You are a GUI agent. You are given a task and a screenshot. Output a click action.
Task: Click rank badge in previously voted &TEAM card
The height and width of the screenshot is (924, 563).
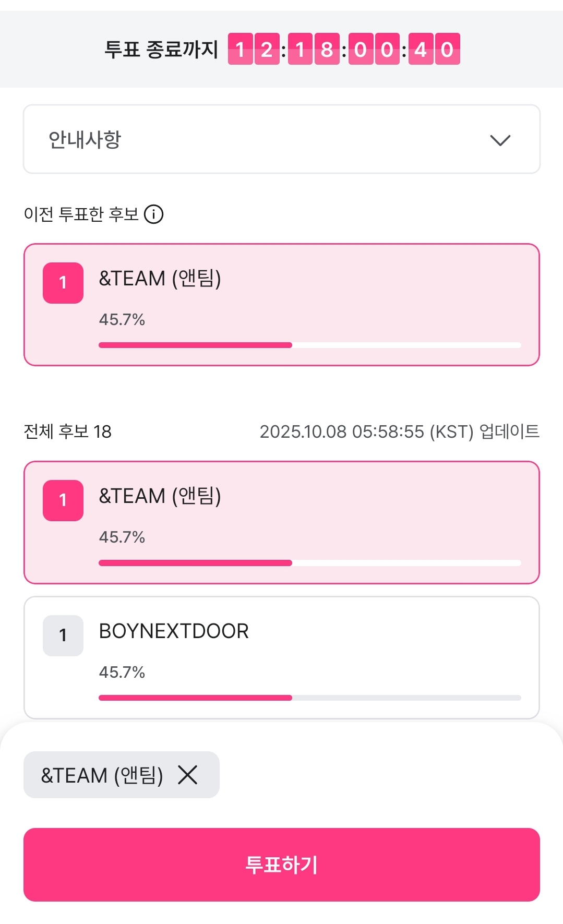click(63, 283)
